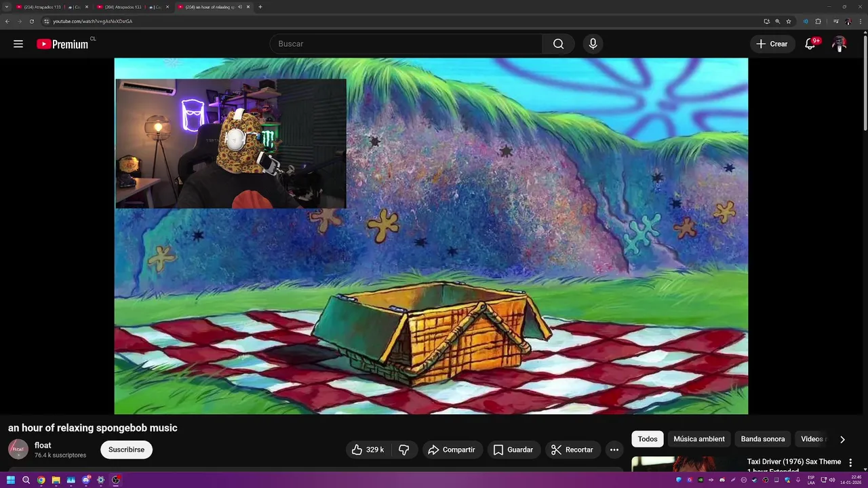Show more filter chips with right chevron
868x488 pixels.
pos(842,439)
